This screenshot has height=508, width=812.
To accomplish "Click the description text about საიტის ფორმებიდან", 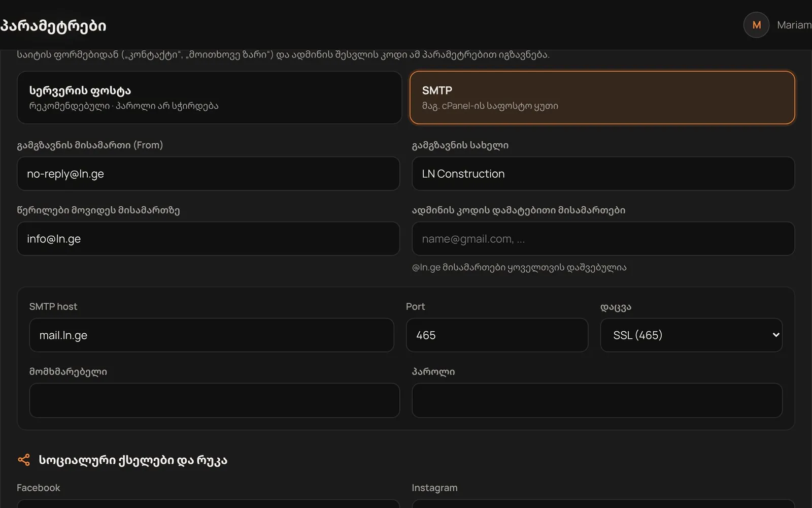I will pos(283,54).
